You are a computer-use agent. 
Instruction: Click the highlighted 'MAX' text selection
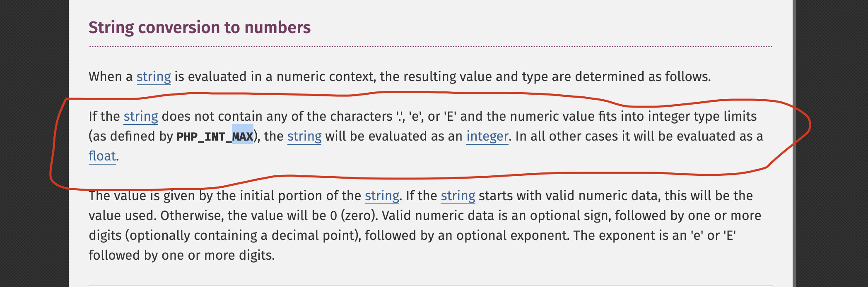tap(243, 136)
